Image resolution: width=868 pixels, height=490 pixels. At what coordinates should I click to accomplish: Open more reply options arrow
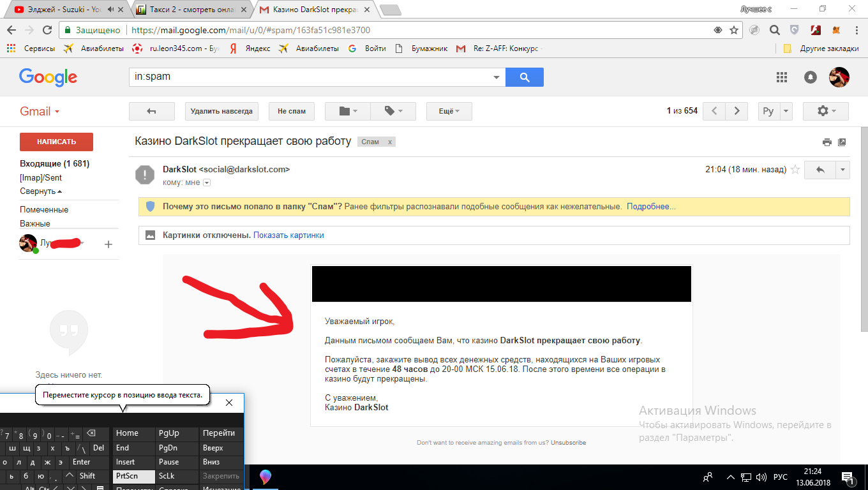[843, 170]
